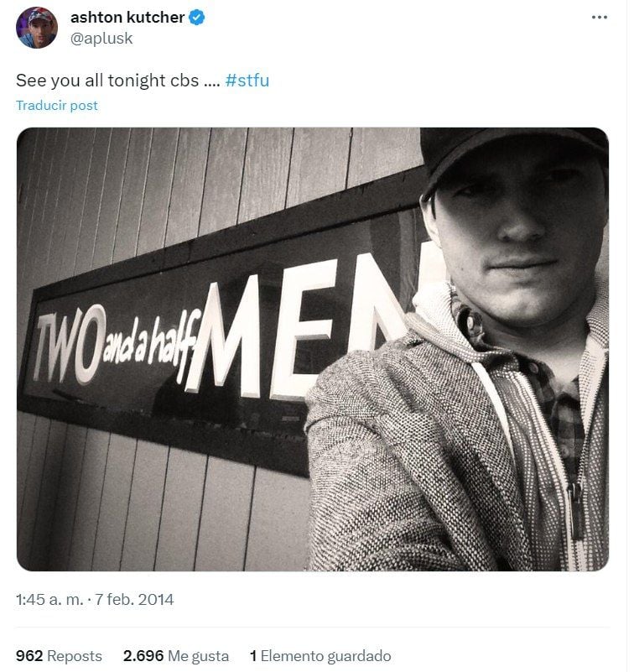This screenshot has height=672, width=634.
Task: Open the @aplusk handle
Action: [101, 38]
